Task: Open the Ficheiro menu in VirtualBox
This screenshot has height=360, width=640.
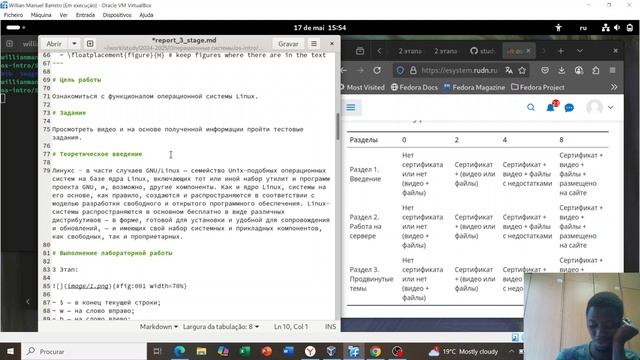Action: tap(13, 15)
